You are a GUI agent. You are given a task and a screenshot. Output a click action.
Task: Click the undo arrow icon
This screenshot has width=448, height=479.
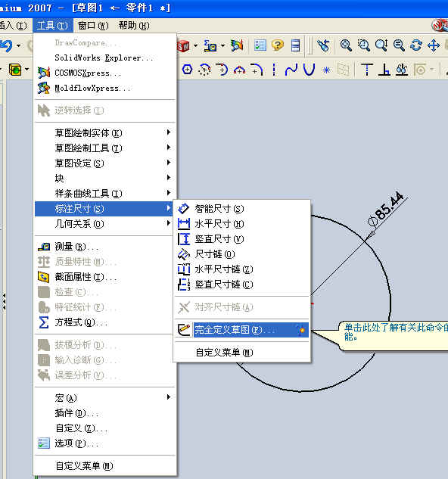point(6,46)
